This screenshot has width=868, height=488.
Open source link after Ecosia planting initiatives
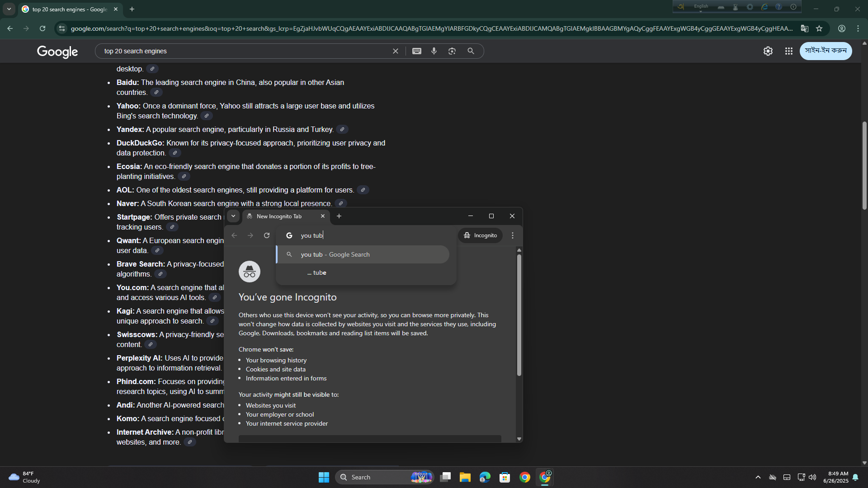coord(184,176)
